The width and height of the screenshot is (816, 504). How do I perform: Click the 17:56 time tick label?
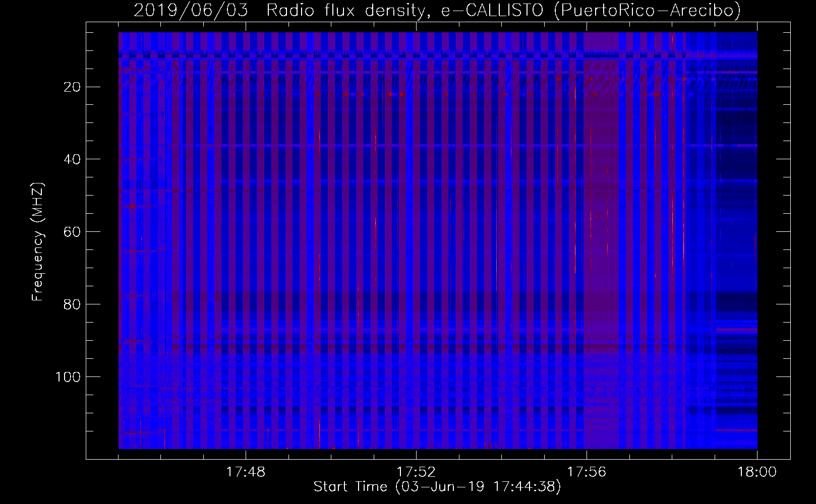click(587, 472)
